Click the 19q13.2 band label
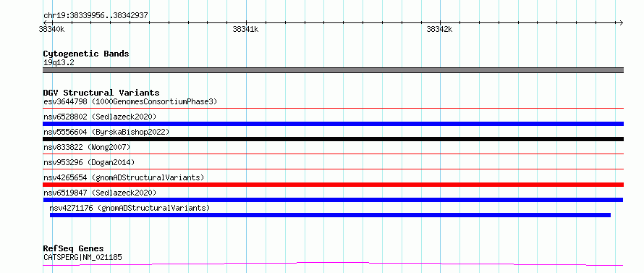 (59, 63)
